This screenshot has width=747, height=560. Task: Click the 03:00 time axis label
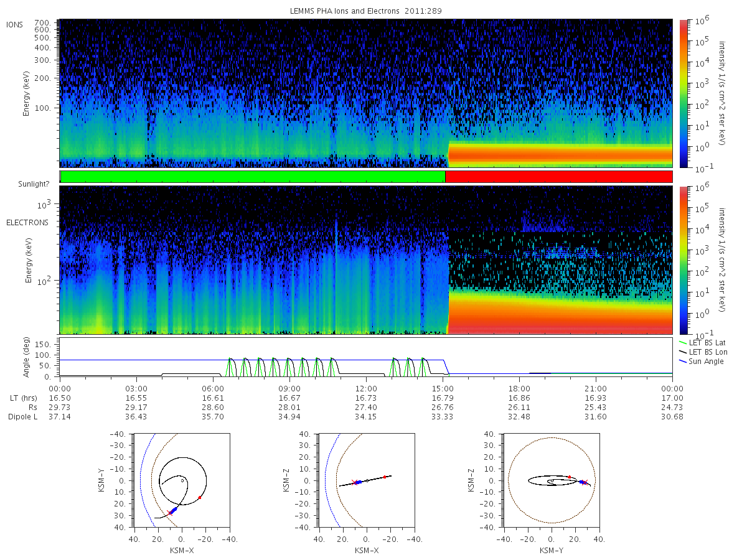136,388
